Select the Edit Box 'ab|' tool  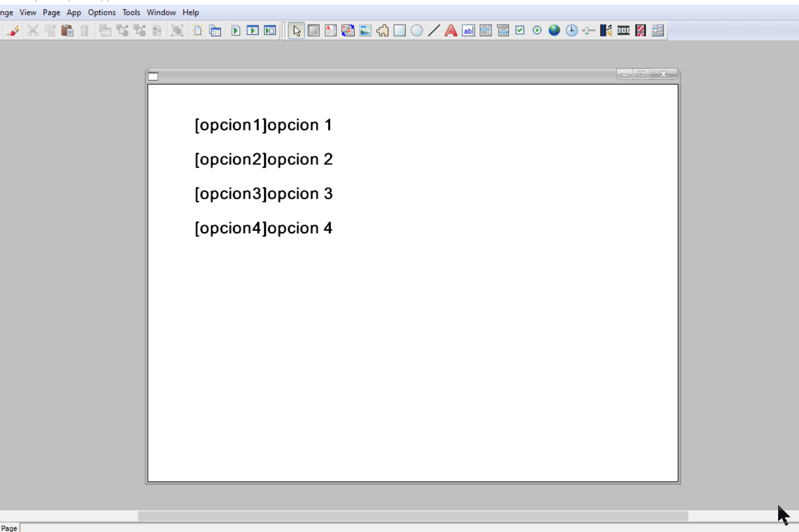coord(469,30)
